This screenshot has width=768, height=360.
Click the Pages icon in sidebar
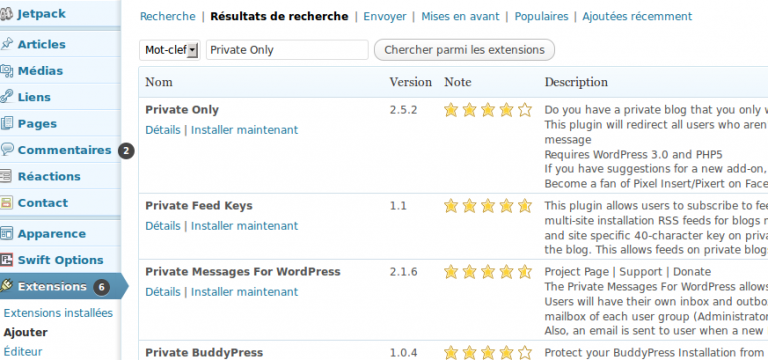click(x=6, y=123)
